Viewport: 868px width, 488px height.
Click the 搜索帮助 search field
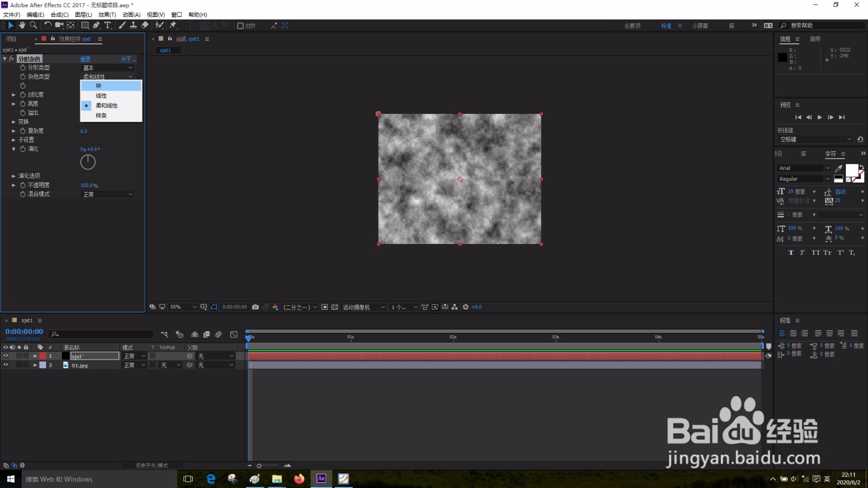(822, 25)
